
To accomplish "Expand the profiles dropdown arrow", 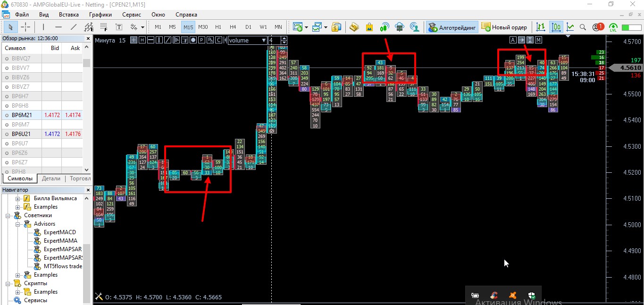I will [326, 27].
